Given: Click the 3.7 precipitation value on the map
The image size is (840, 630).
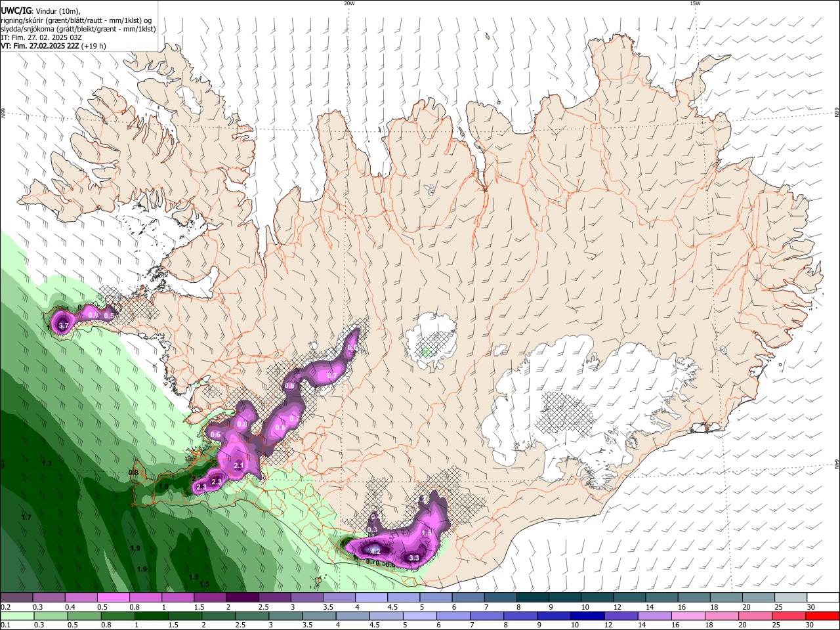Looking at the screenshot, I should click(64, 325).
